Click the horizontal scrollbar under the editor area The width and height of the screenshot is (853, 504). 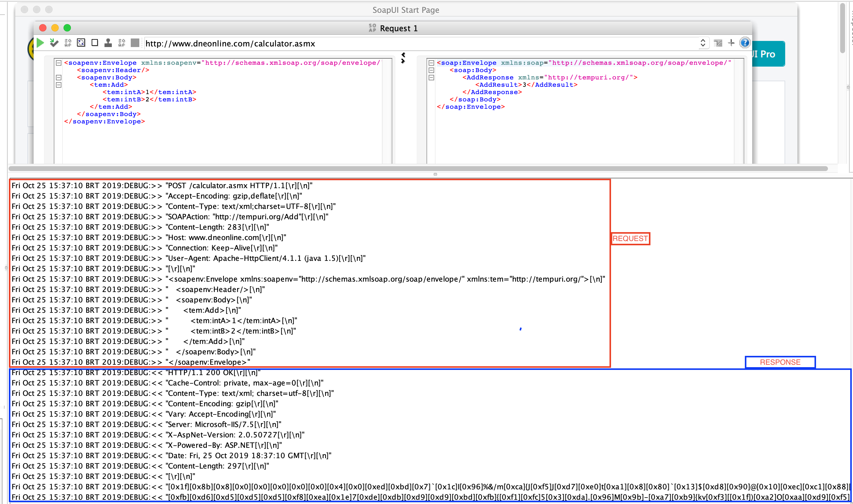pyautogui.click(x=418, y=168)
